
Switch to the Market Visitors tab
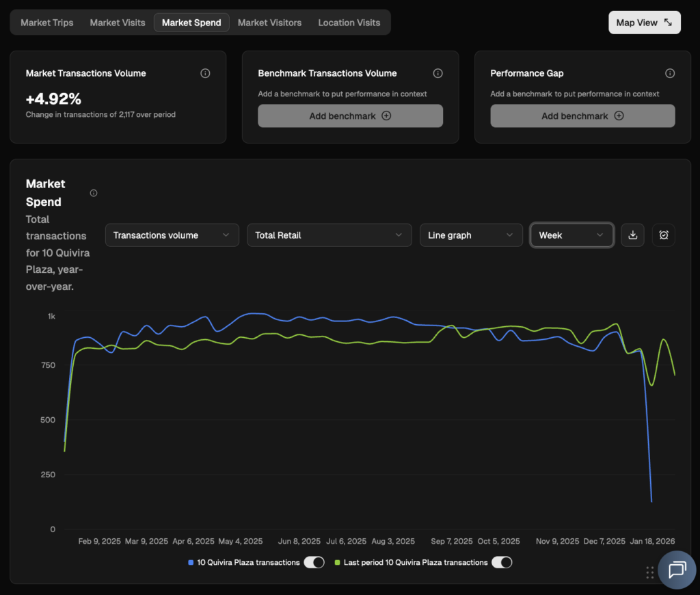point(269,23)
